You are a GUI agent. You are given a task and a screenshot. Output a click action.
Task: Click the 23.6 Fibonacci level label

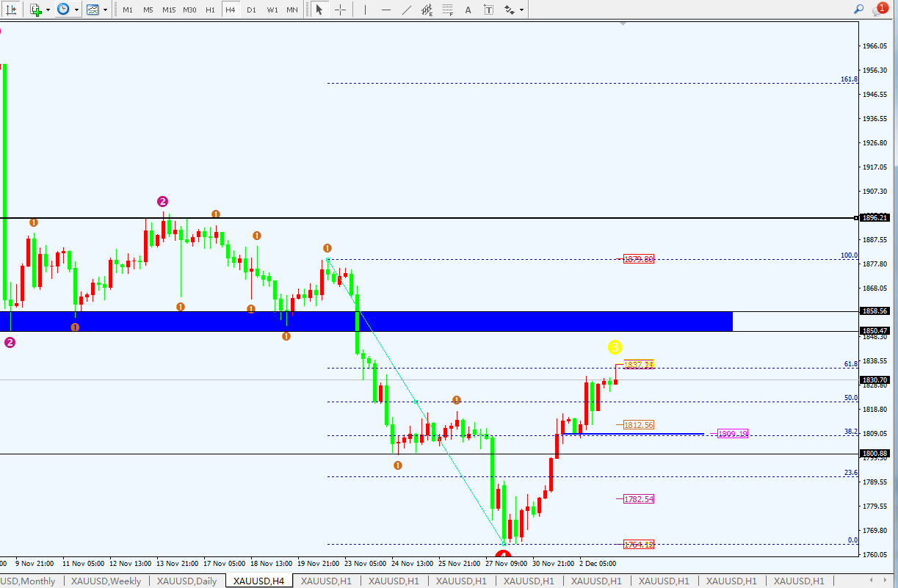coord(851,473)
